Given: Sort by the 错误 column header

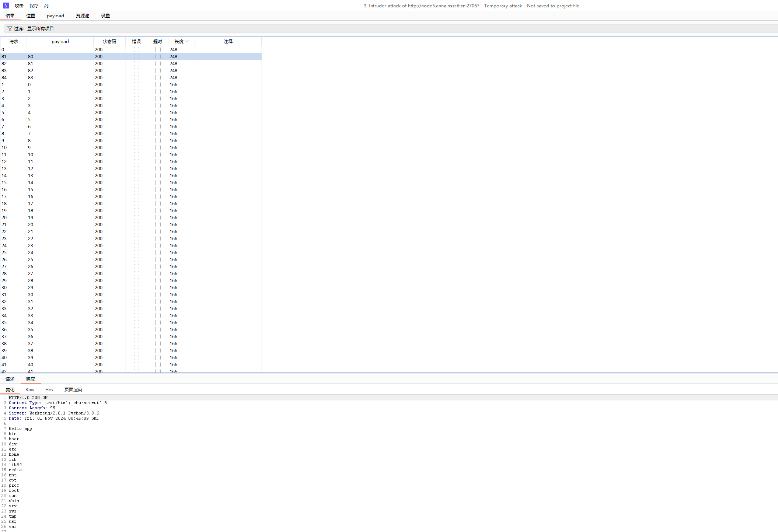Looking at the screenshot, I should coord(136,42).
